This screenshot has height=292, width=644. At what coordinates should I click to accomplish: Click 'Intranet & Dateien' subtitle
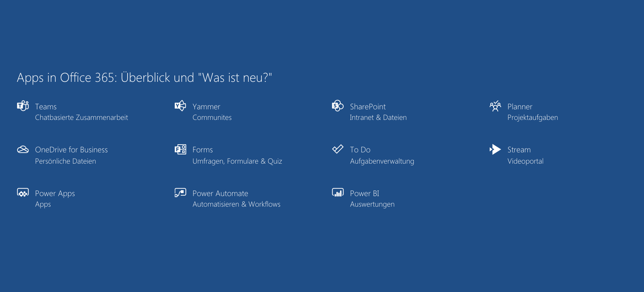pos(378,117)
